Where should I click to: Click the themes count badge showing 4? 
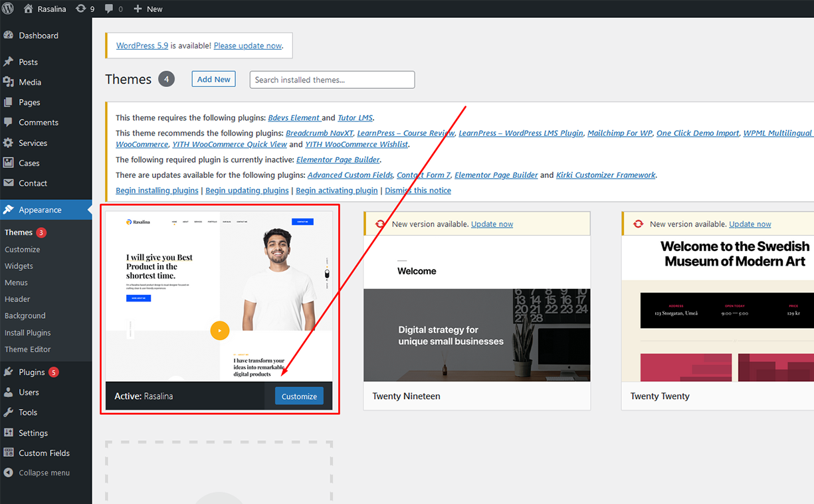166,79
